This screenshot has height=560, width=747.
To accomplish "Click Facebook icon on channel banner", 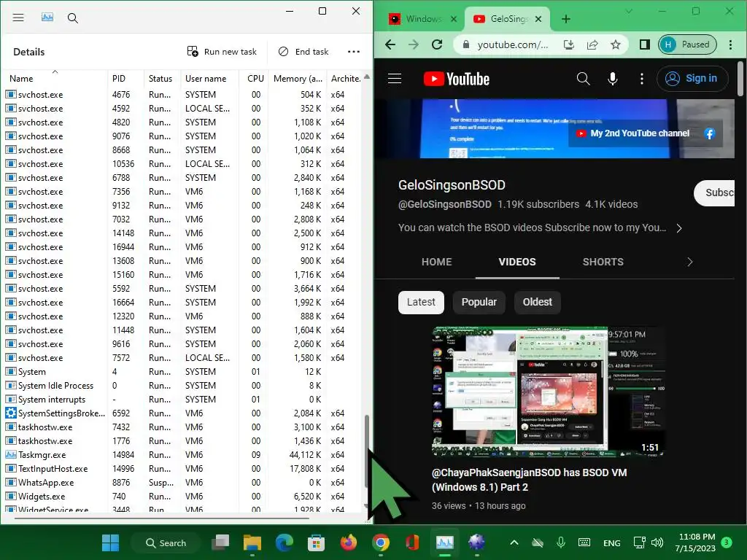I will 709,134.
